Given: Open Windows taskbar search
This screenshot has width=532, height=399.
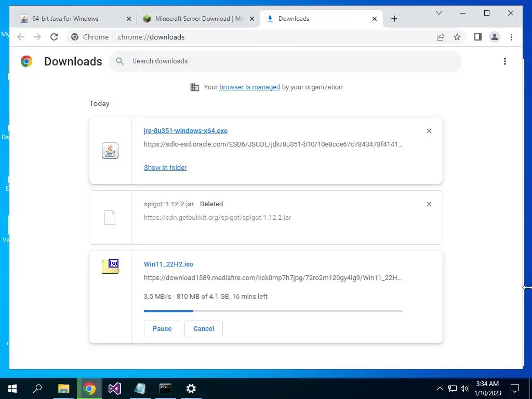Looking at the screenshot, I should [37, 389].
